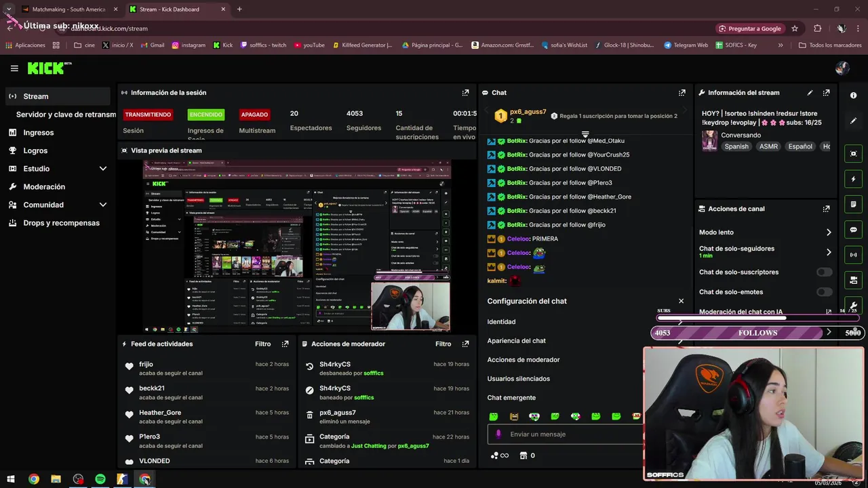Click the Conversando category thumbnail
Viewport: 868px width, 488px height.
click(x=709, y=140)
